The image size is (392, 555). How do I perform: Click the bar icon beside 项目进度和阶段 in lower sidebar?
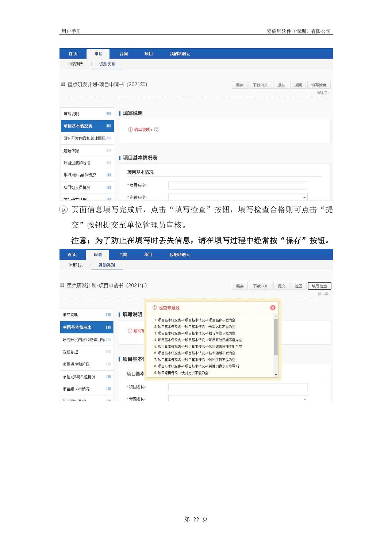[x=108, y=364]
